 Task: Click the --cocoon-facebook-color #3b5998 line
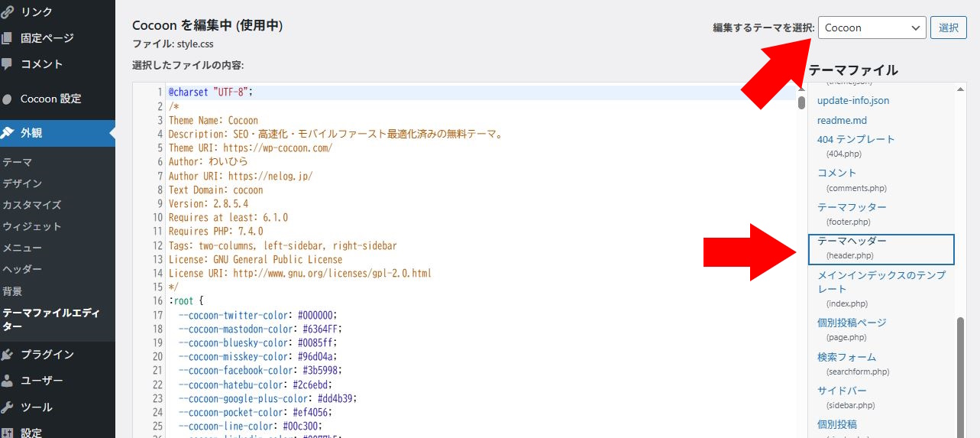(x=260, y=371)
